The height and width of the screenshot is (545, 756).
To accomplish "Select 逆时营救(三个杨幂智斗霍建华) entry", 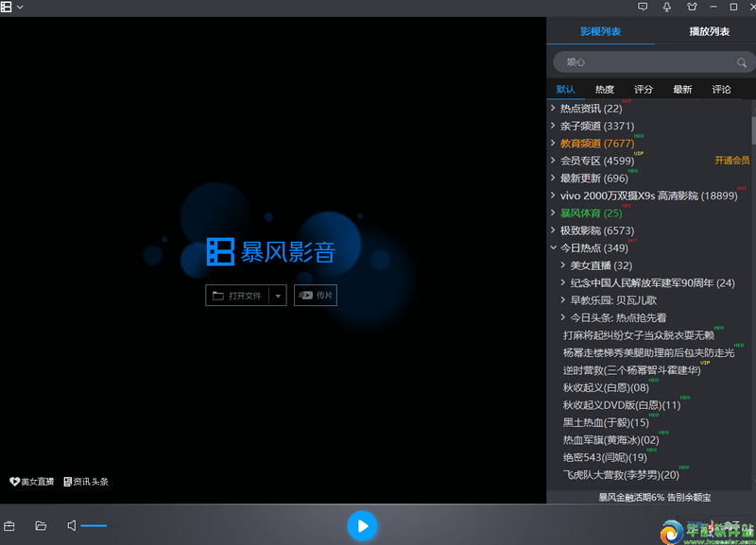I will [631, 370].
